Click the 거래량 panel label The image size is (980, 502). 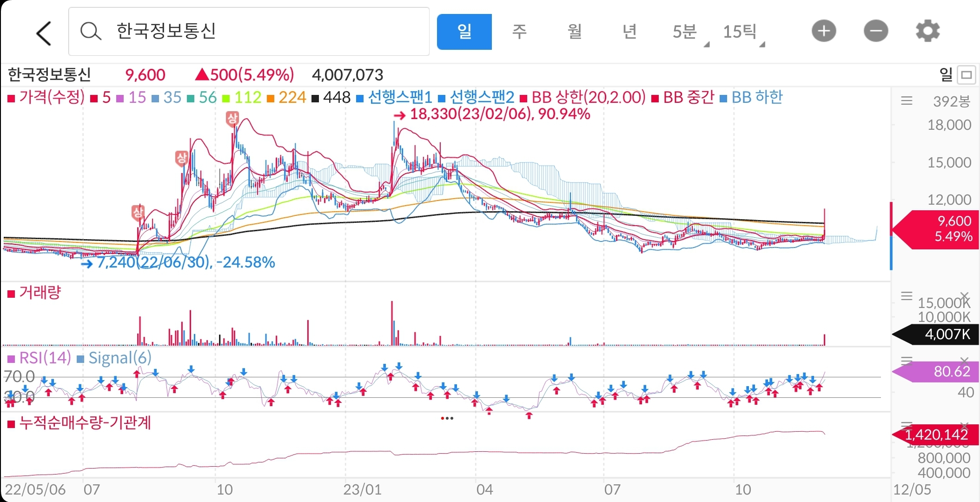pyautogui.click(x=40, y=293)
